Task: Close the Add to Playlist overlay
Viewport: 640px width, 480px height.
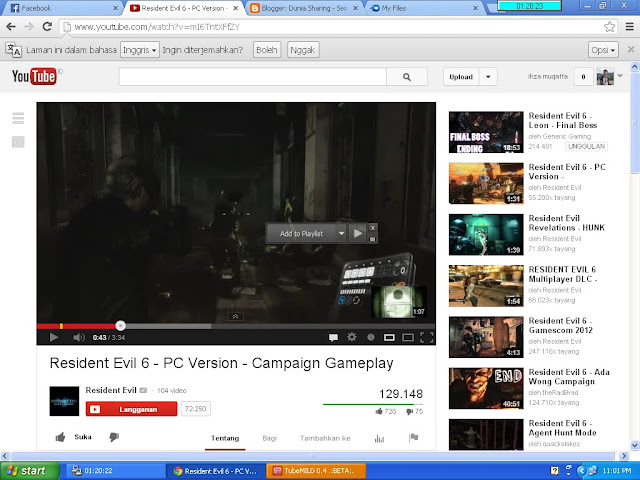Action: [372, 228]
